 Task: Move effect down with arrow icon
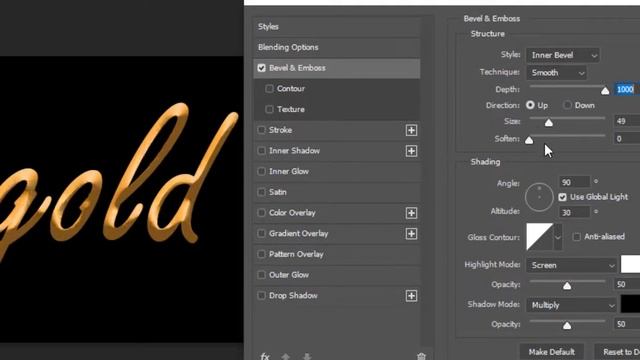click(307, 356)
